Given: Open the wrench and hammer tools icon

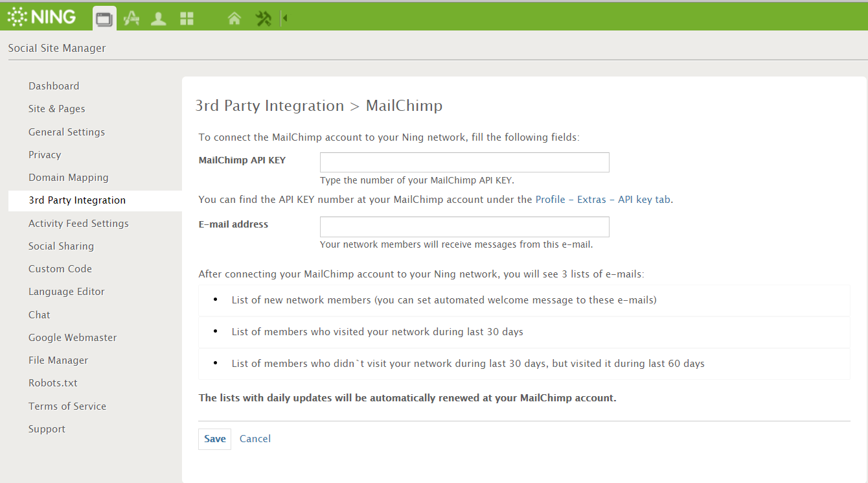Looking at the screenshot, I should point(263,19).
